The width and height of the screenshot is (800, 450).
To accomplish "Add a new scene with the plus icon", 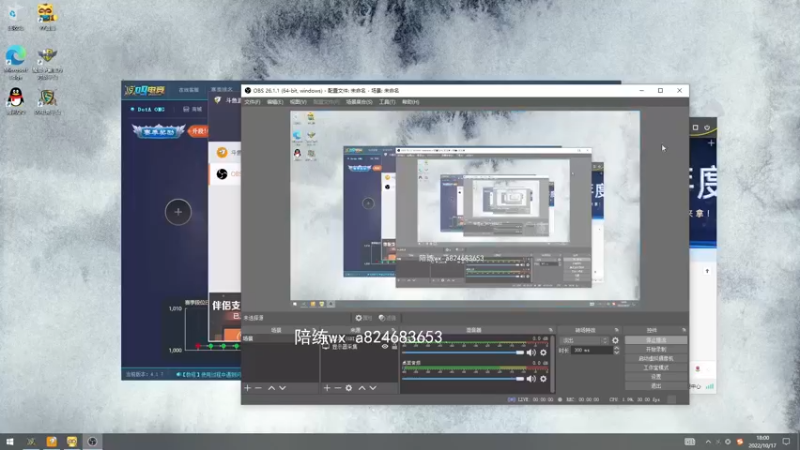I will pyautogui.click(x=247, y=388).
